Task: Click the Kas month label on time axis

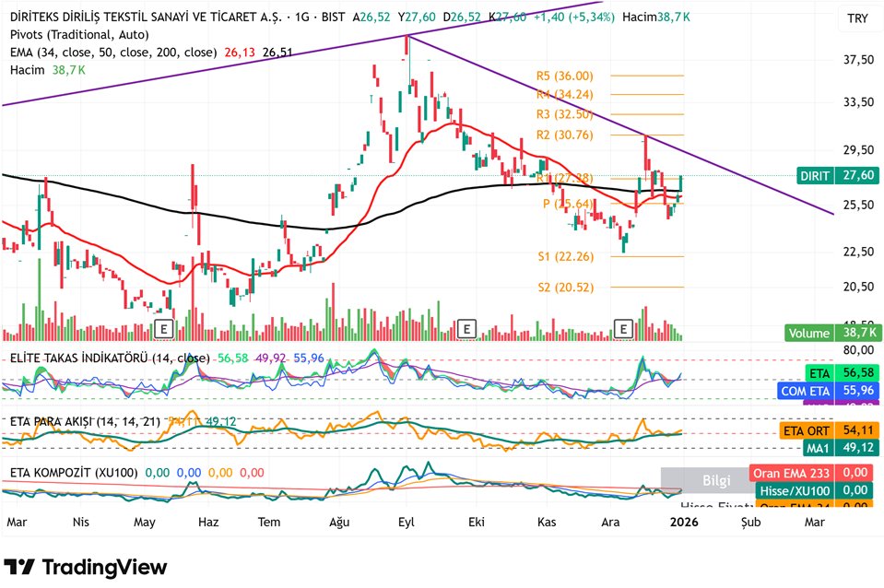Action: (x=547, y=523)
